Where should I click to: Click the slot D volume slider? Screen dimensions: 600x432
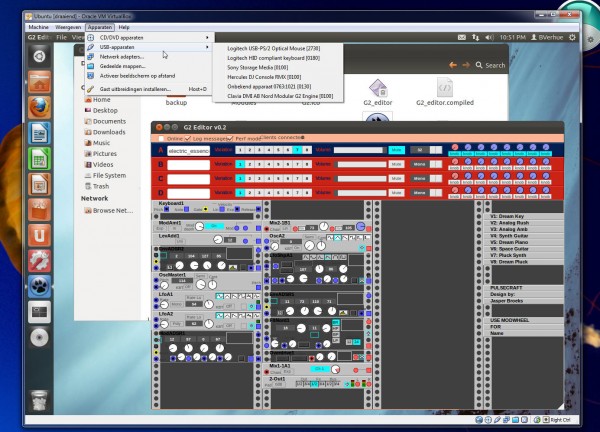pos(360,192)
